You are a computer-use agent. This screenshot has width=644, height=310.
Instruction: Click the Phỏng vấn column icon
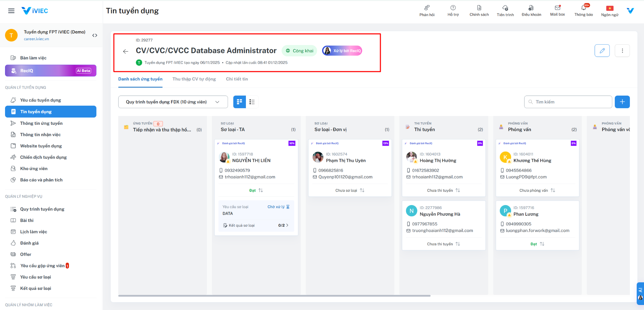point(501,127)
